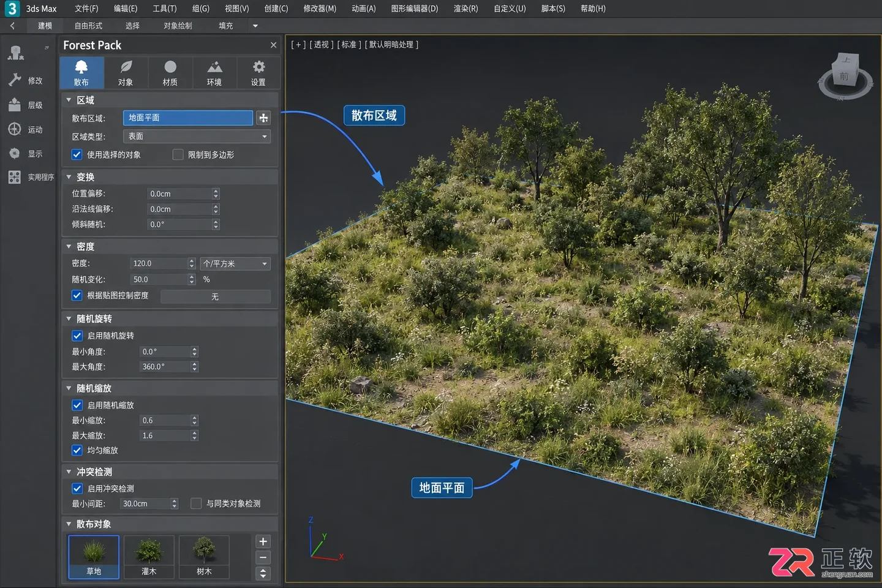Remove scatter object with minus icon
The height and width of the screenshot is (588, 882).
tap(263, 557)
